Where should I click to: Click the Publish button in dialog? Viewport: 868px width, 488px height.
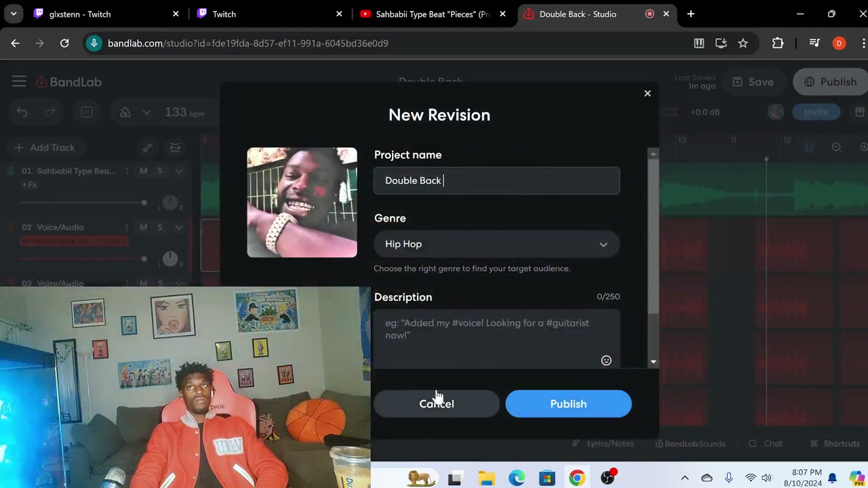click(568, 404)
